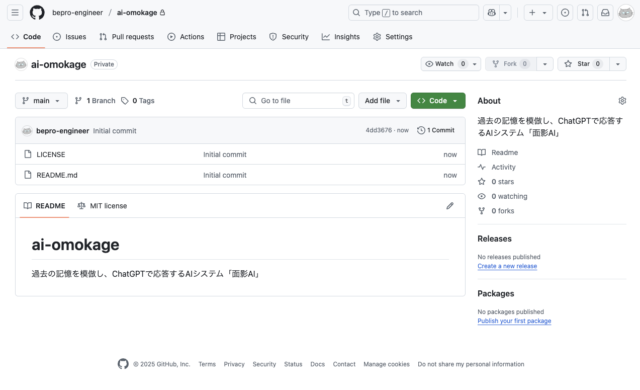The width and height of the screenshot is (640, 390).
Task: Select the MIT license tab
Action: pyautogui.click(x=102, y=206)
